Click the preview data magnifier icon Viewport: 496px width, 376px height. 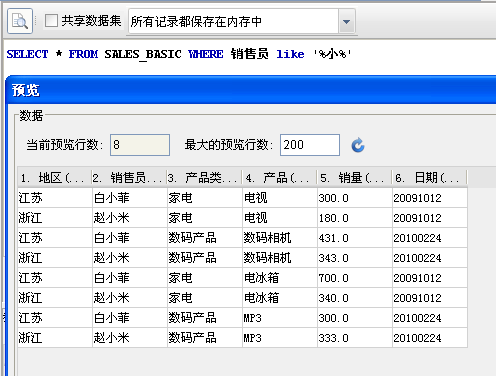point(20,21)
